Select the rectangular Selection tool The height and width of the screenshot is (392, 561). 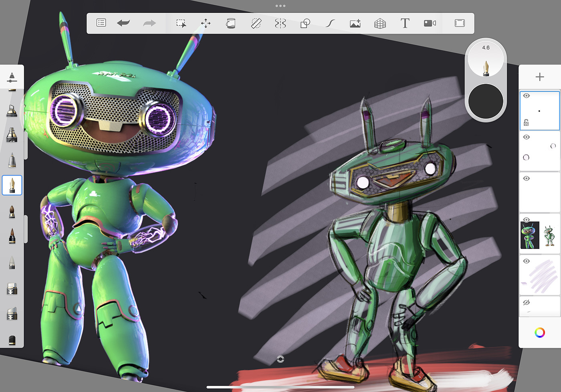[x=181, y=23]
